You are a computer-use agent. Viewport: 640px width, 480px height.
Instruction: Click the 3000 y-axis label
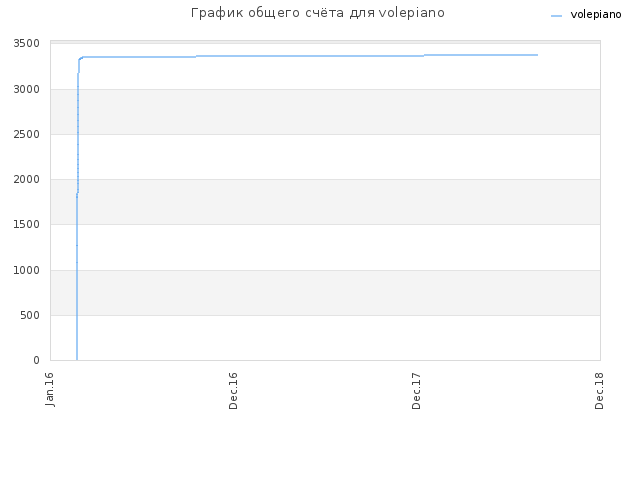click(27, 89)
